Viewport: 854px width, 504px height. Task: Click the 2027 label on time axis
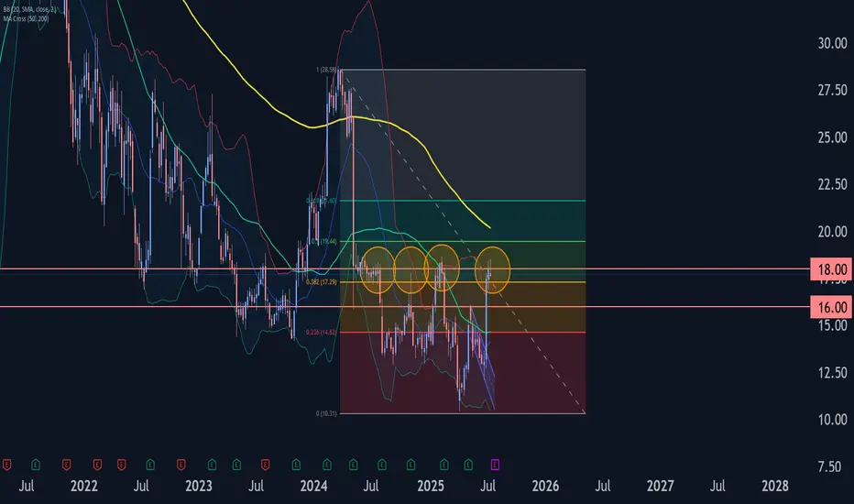coord(660,486)
